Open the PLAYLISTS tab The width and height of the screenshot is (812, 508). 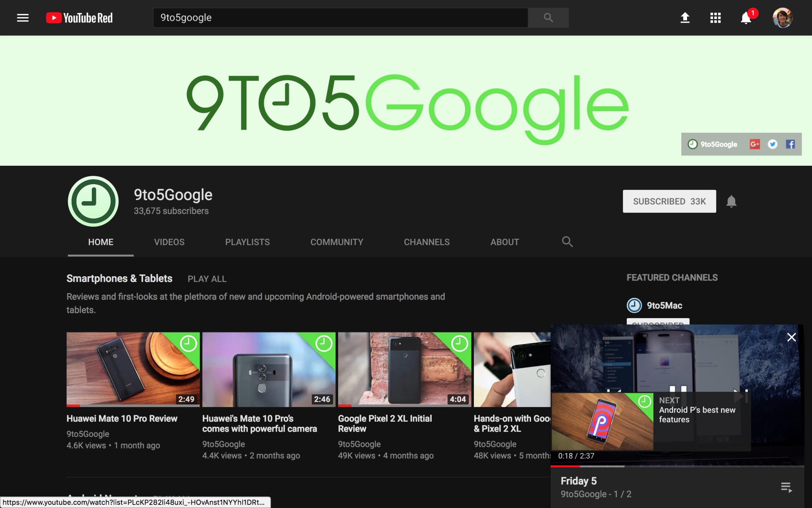pos(247,242)
